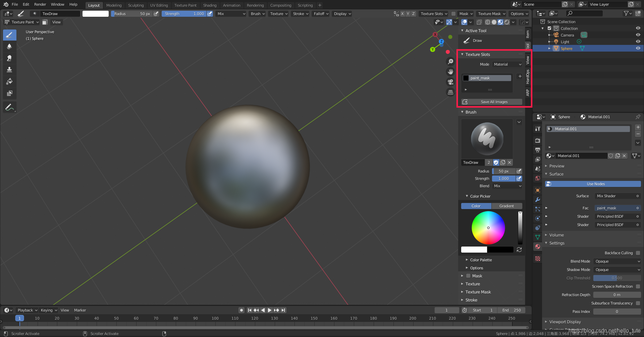Open the Falloff header popover
Image resolution: width=644 pixels, height=337 pixels.
[321, 14]
